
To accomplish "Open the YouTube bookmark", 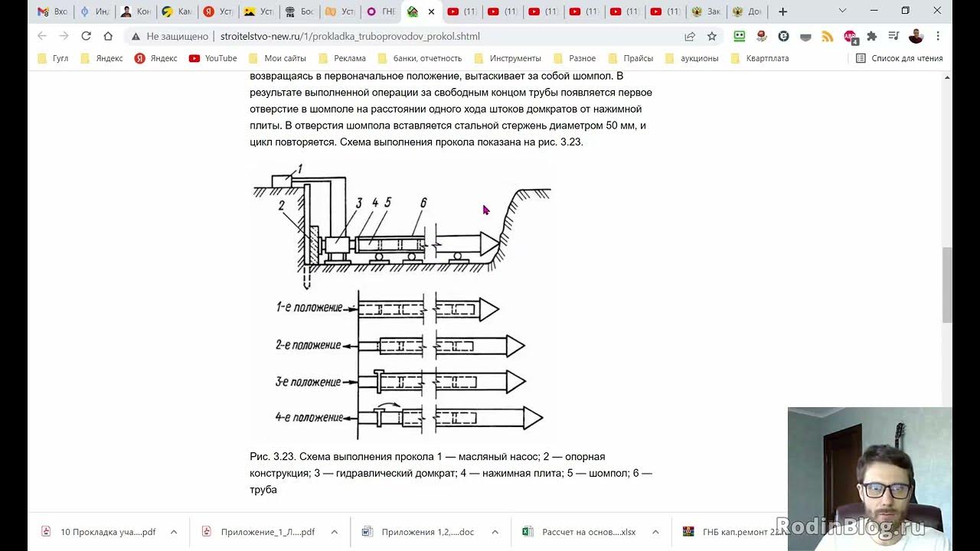I will coord(213,58).
